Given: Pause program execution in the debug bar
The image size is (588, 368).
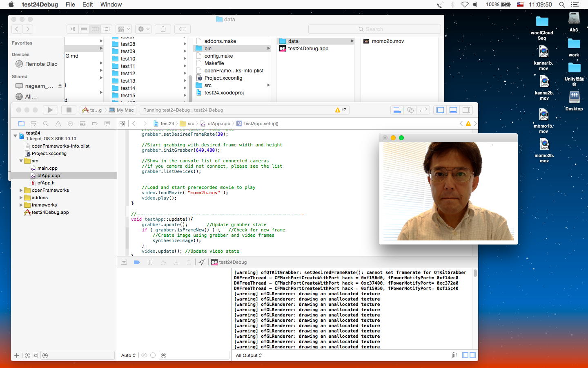Looking at the screenshot, I should [x=150, y=263].
